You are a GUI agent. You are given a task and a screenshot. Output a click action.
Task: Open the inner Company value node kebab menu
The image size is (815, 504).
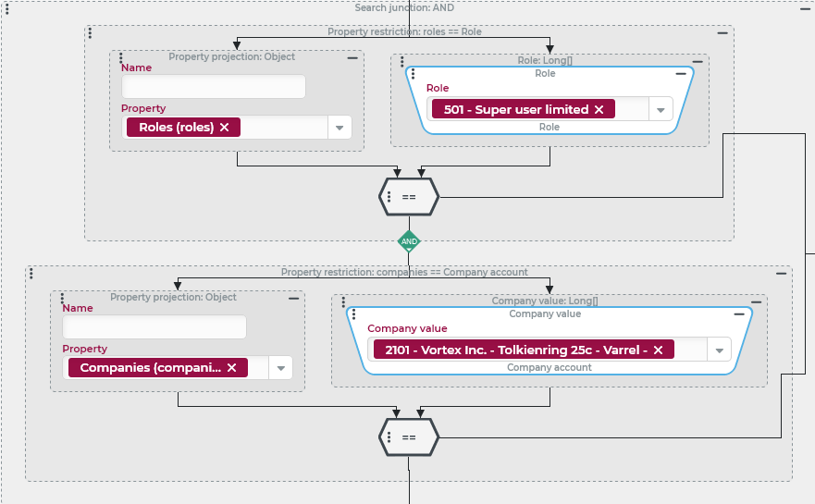(354, 314)
